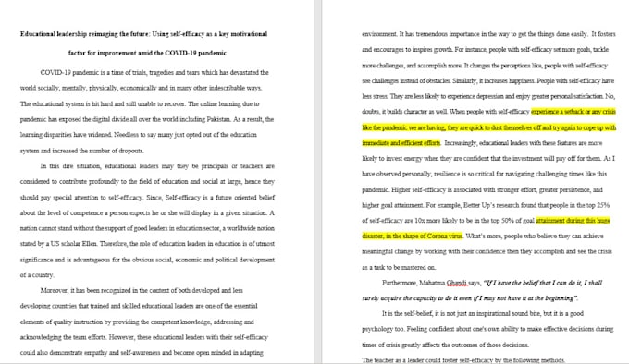Click the line "higher goal attainment. For example, Better Up's research"

(x=486, y=205)
